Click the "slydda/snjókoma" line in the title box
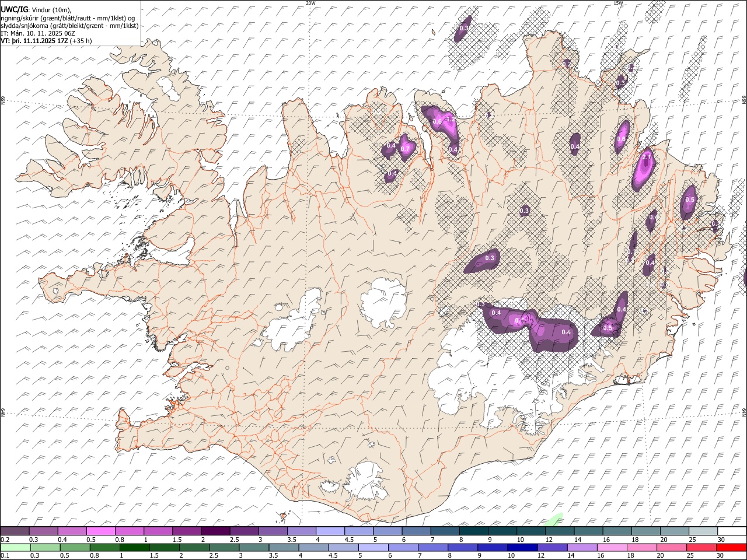The image size is (747, 560). [70, 26]
